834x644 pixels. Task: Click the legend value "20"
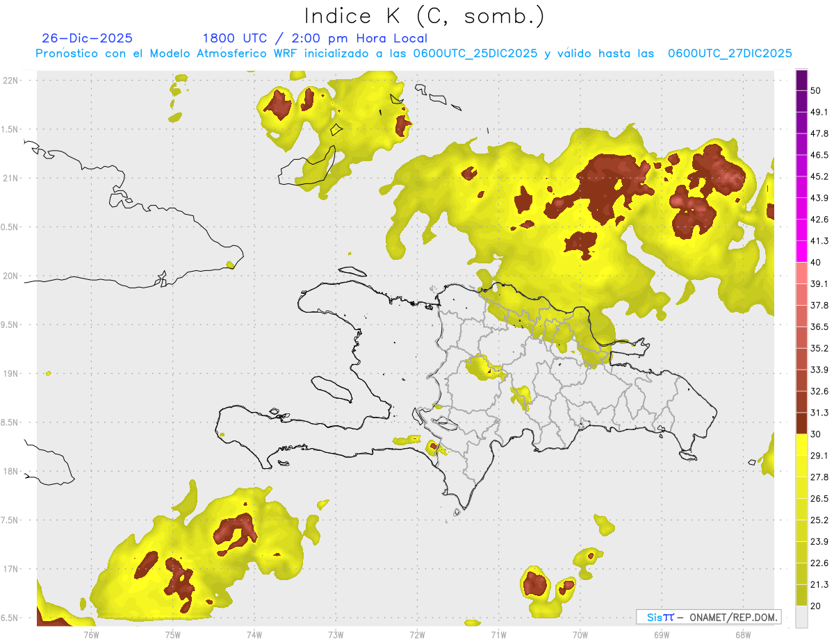tap(816, 606)
